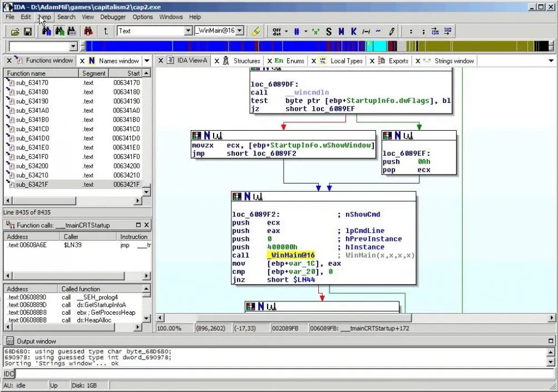Sort by Function name column header
The width and height of the screenshot is (558, 392).
41,73
